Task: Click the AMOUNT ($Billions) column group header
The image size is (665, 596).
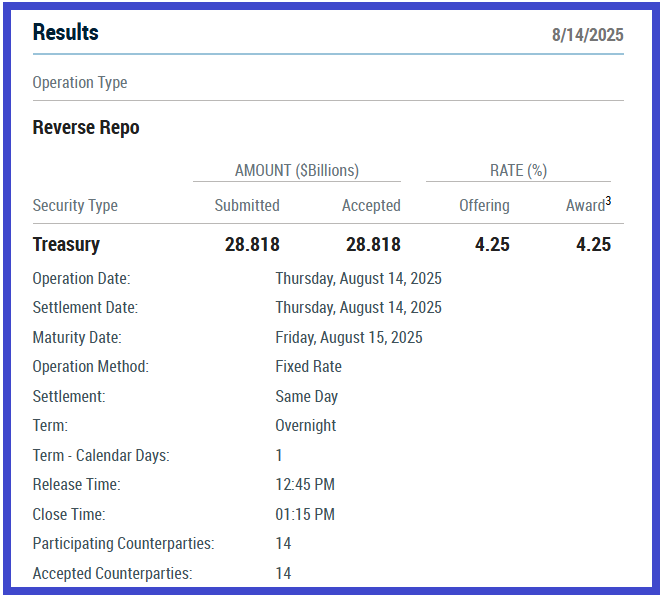Action: (x=296, y=170)
